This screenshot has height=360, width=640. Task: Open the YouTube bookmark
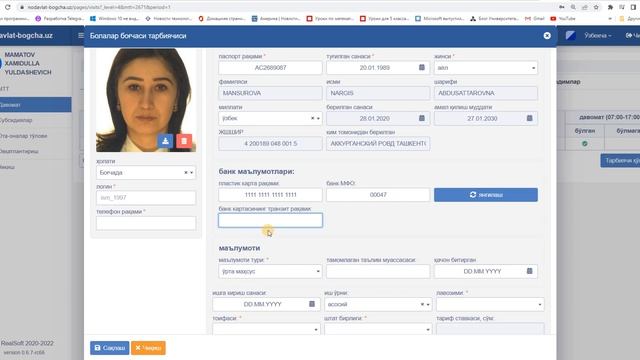pos(563,19)
